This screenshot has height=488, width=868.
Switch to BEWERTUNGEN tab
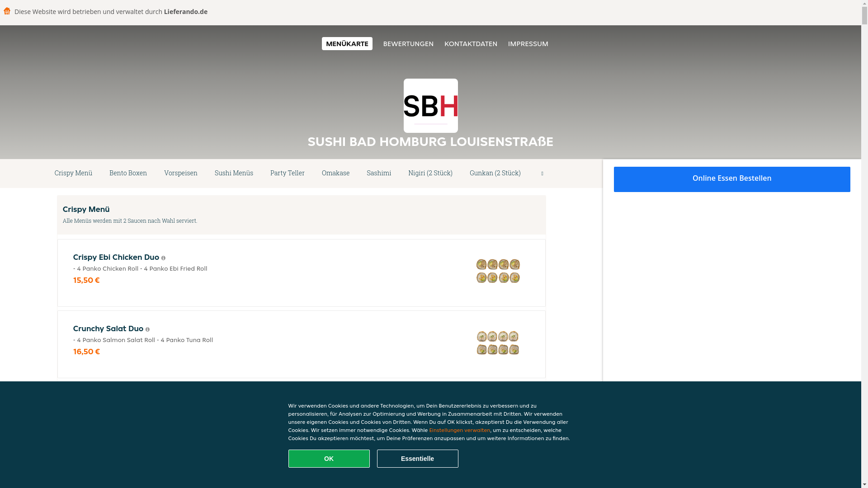pyautogui.click(x=408, y=44)
